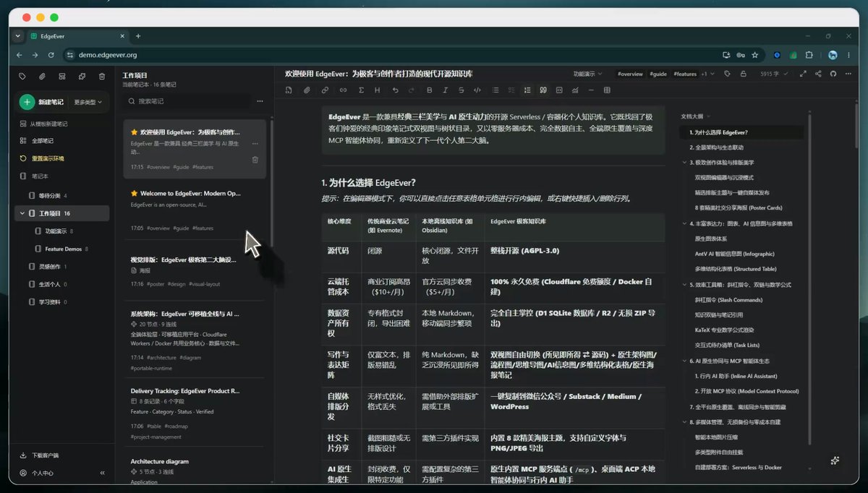Screen dimensions: 868x493
Task: Collapse outline section 6. AI 原生协同
Action: pos(684,361)
